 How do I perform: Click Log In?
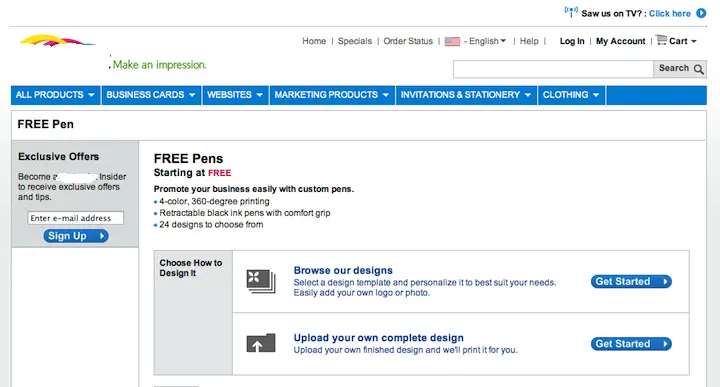pyautogui.click(x=572, y=41)
